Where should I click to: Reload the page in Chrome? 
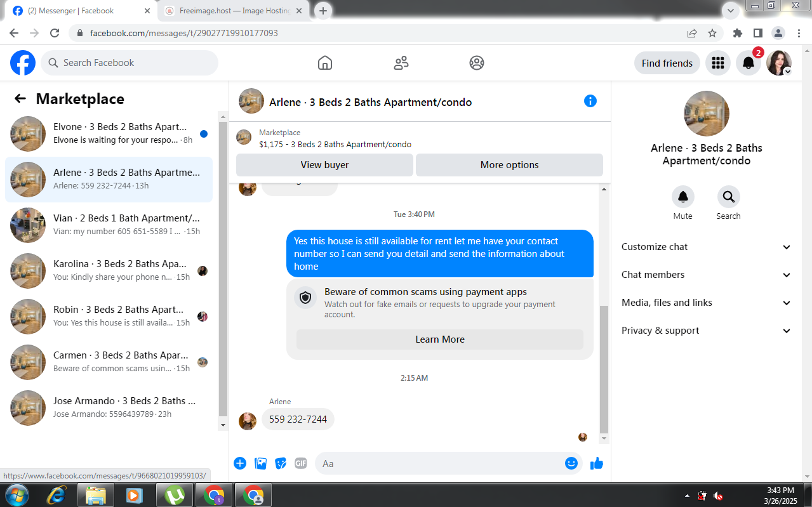coord(55,33)
